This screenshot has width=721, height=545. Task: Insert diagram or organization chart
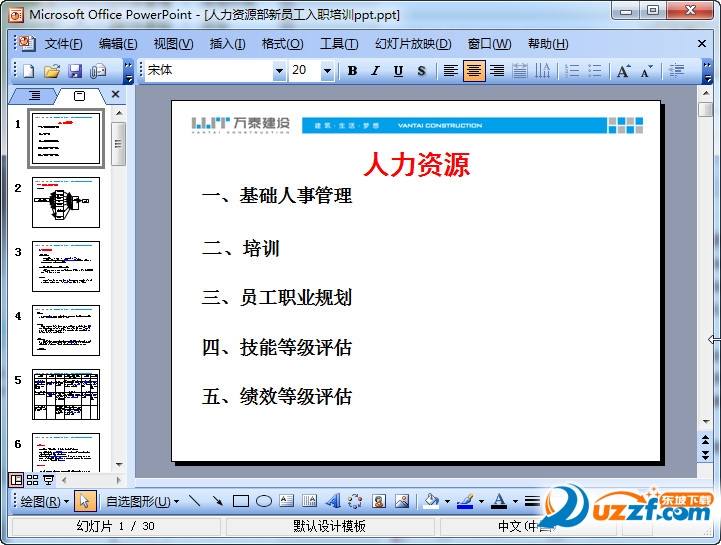coord(355,501)
